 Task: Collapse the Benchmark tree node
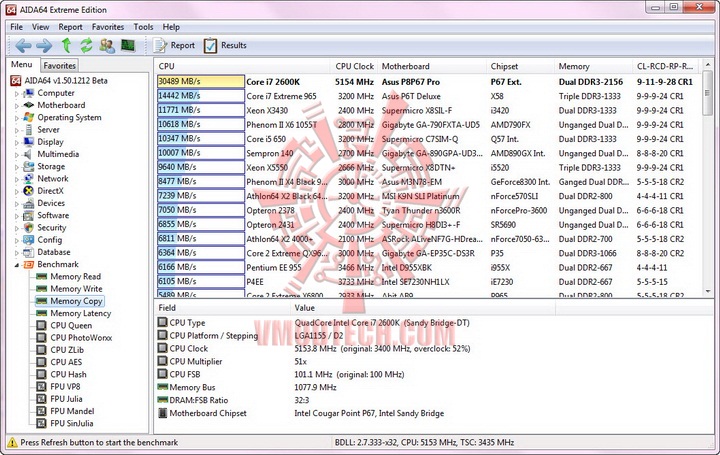coord(17,265)
